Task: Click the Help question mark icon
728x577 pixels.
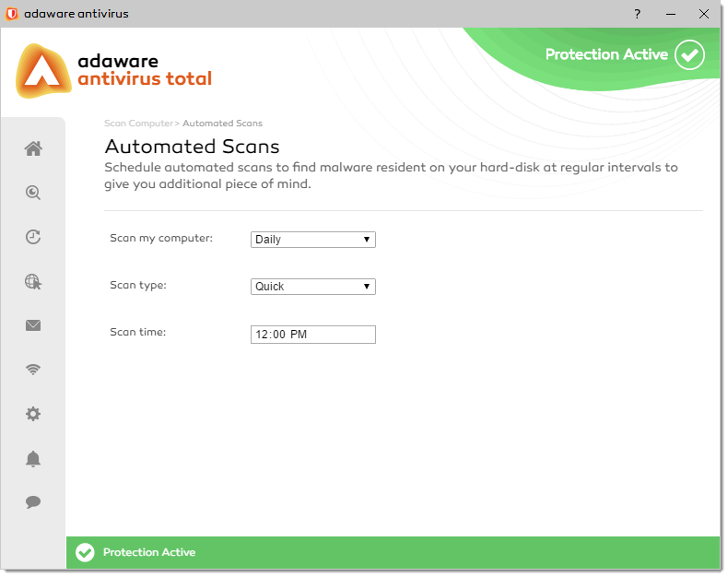Action: click(637, 14)
